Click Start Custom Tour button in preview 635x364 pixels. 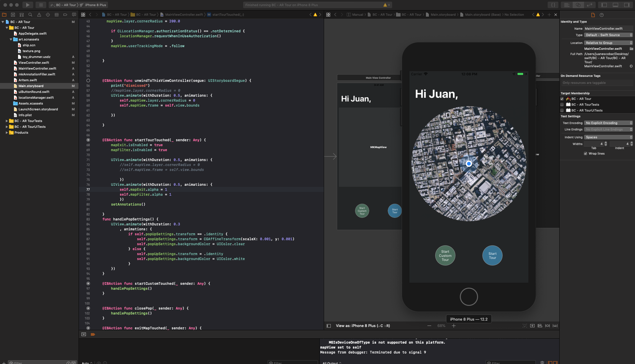[x=445, y=256]
